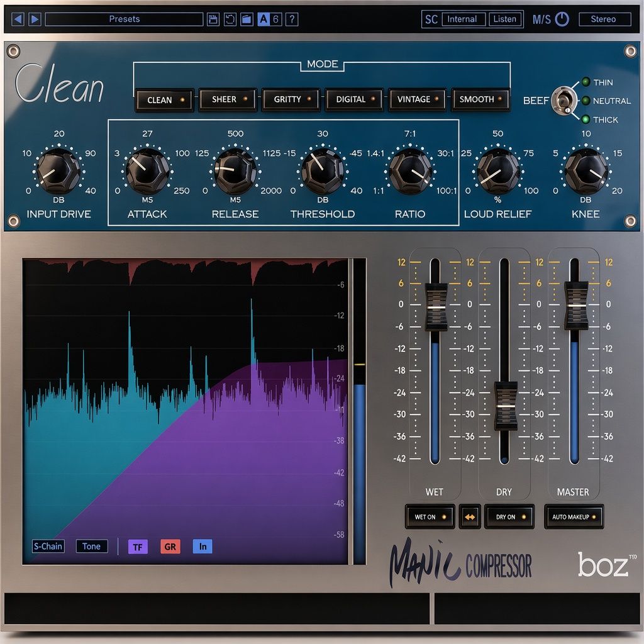This screenshot has height=644, width=644.
Task: Toggle purple TF graph button
Action: point(138,547)
